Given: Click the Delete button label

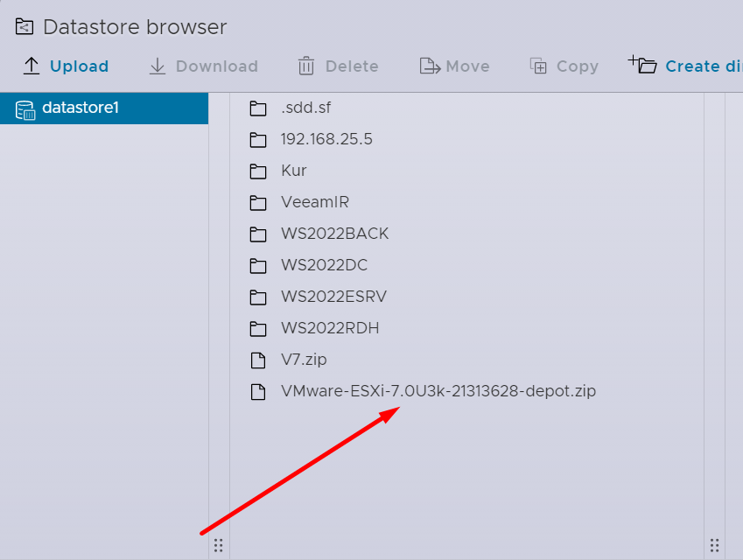Looking at the screenshot, I should tap(352, 66).
